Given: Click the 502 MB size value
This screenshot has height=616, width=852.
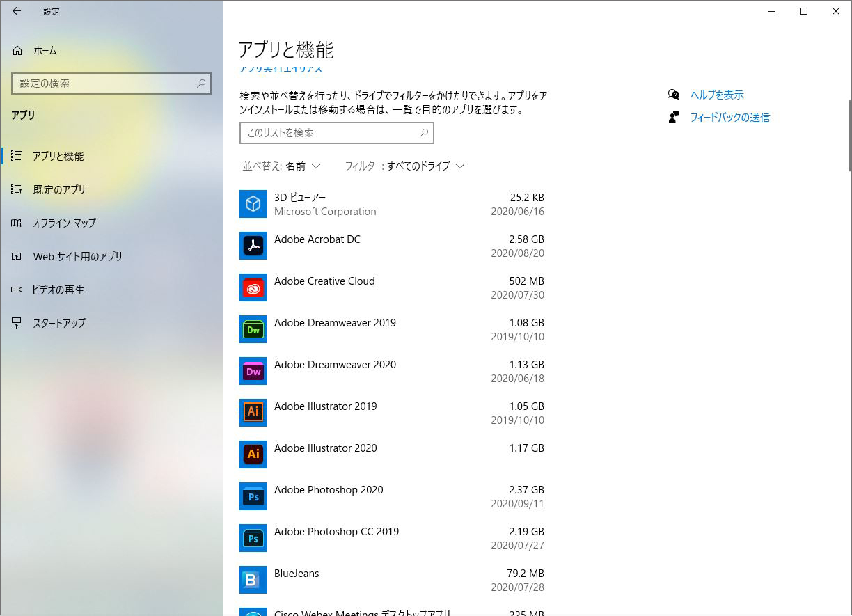Looking at the screenshot, I should pos(526,281).
